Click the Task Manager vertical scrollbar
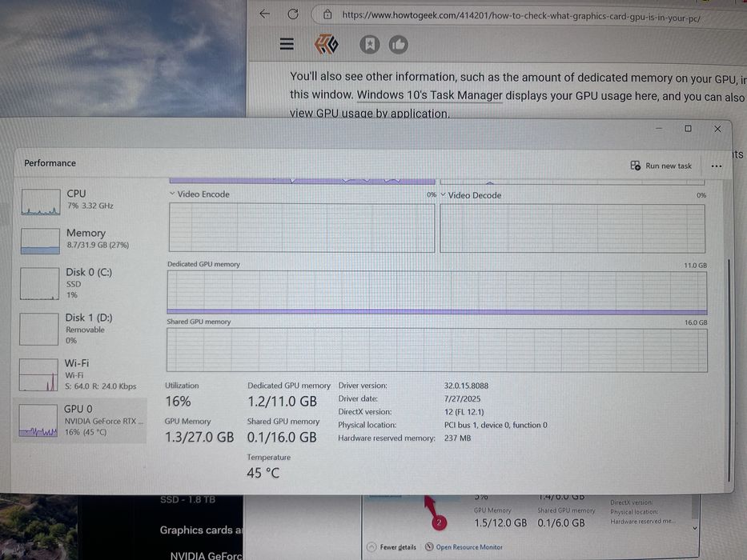Viewport: 747px width, 560px height. (x=729, y=369)
